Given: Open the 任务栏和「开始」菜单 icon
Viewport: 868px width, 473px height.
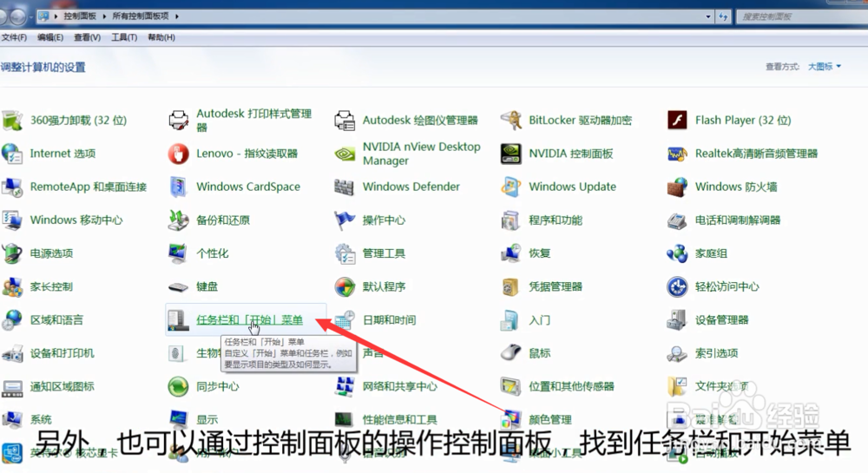Looking at the screenshot, I should coord(178,319).
